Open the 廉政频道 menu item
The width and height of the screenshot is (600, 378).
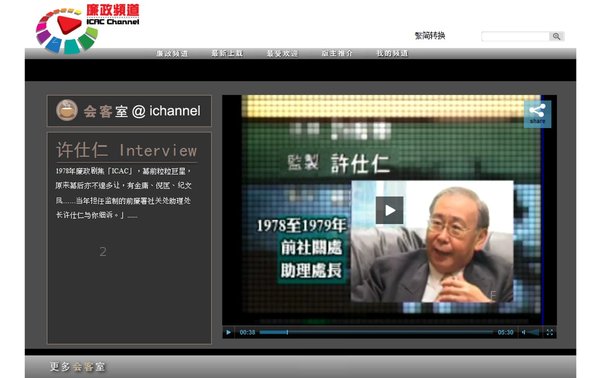pyautogui.click(x=172, y=53)
